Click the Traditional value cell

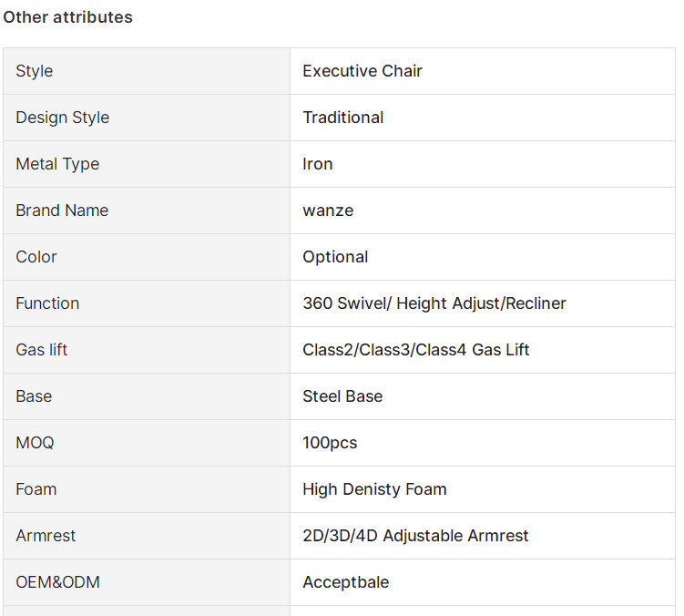[x=483, y=118]
